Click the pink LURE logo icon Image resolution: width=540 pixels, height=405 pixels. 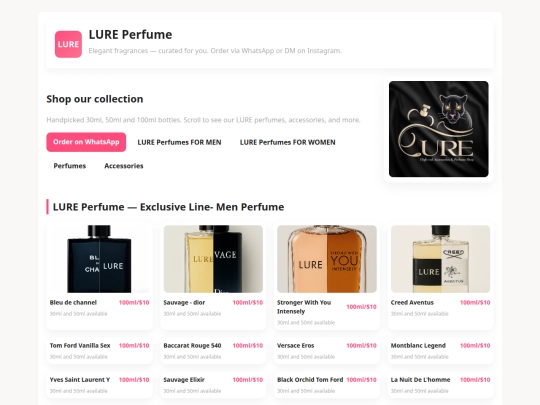click(68, 44)
